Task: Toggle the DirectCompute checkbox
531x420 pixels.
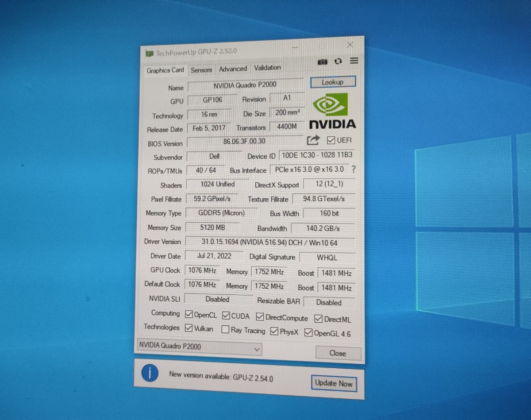Action: 260,317
